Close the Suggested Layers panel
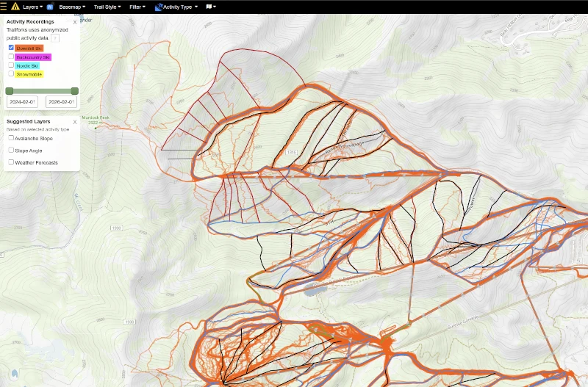This screenshot has width=588, height=387. point(75,122)
